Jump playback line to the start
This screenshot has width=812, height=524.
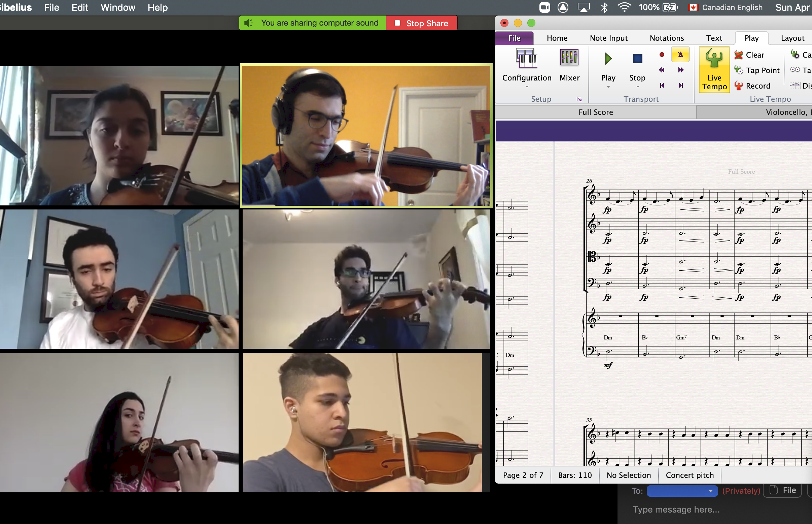(662, 86)
